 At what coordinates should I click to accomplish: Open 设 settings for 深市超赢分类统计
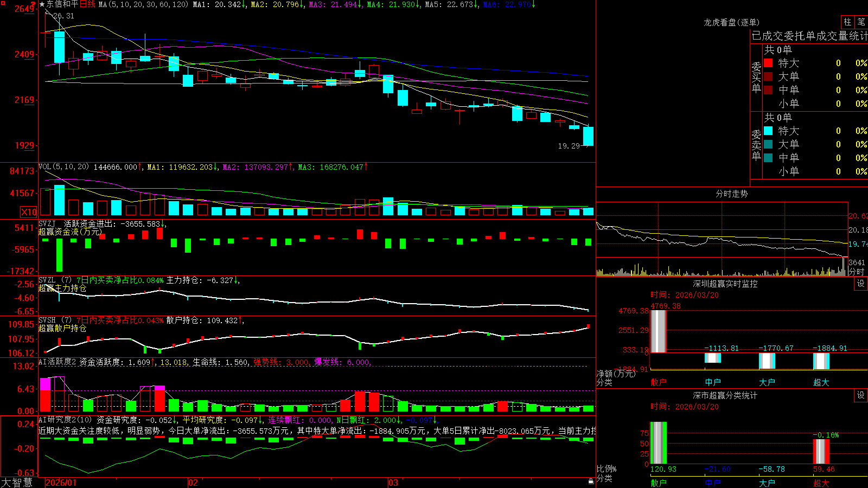(x=861, y=395)
